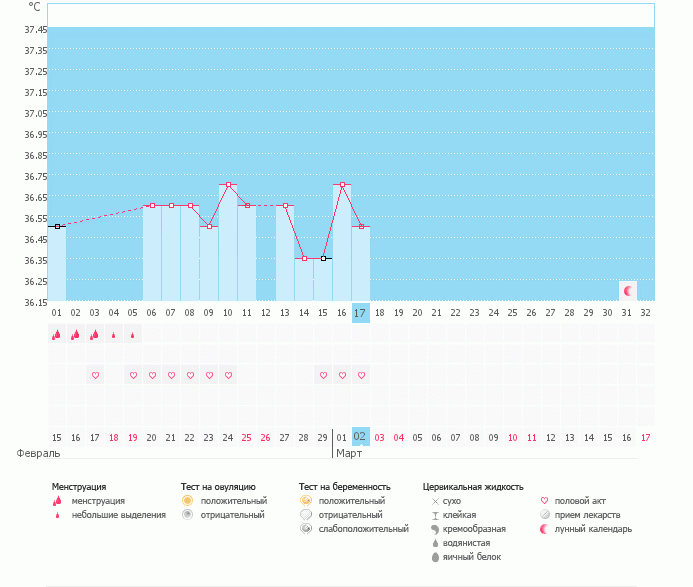The width and height of the screenshot is (693, 587).
Task: Click the egg white cervical fluid legend icon
Action: click(x=435, y=557)
